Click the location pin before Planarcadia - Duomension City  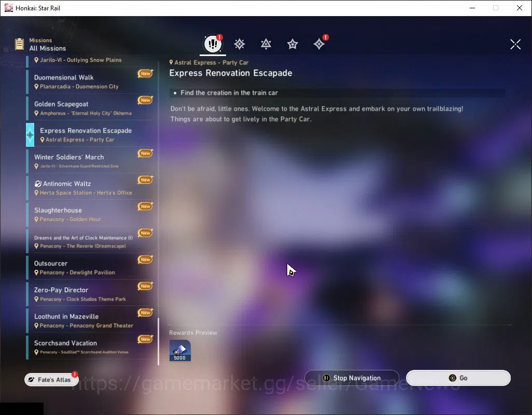(36, 87)
